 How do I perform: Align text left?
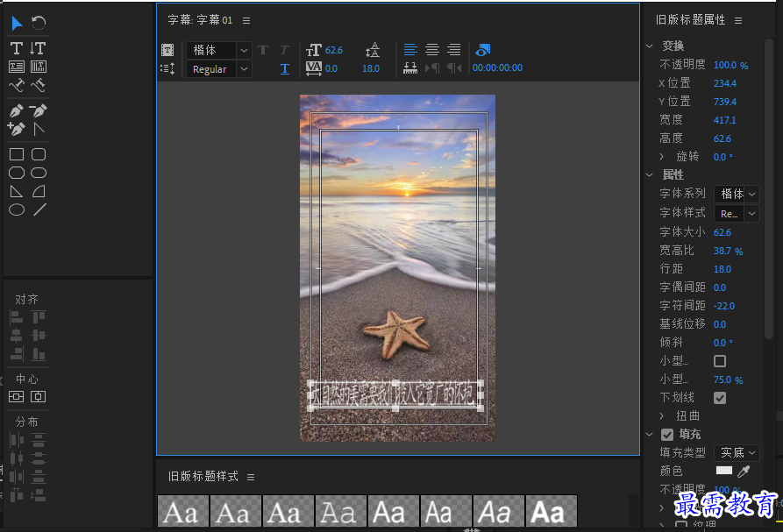point(410,49)
